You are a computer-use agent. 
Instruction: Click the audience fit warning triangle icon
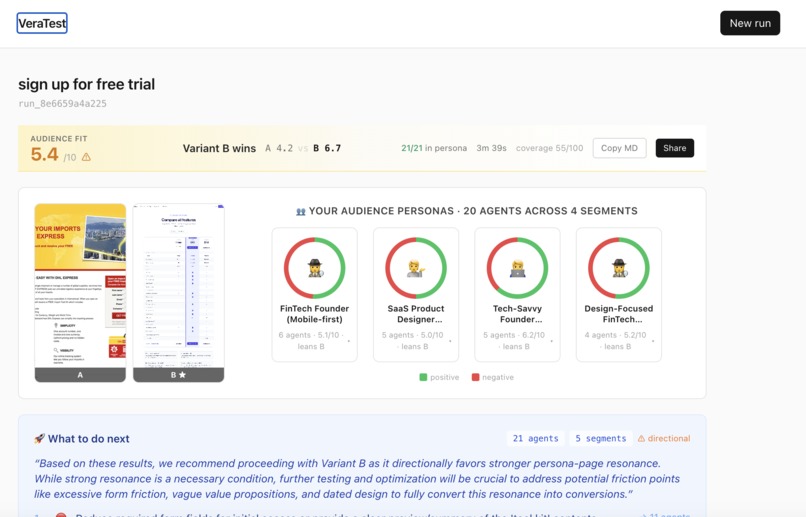86,157
